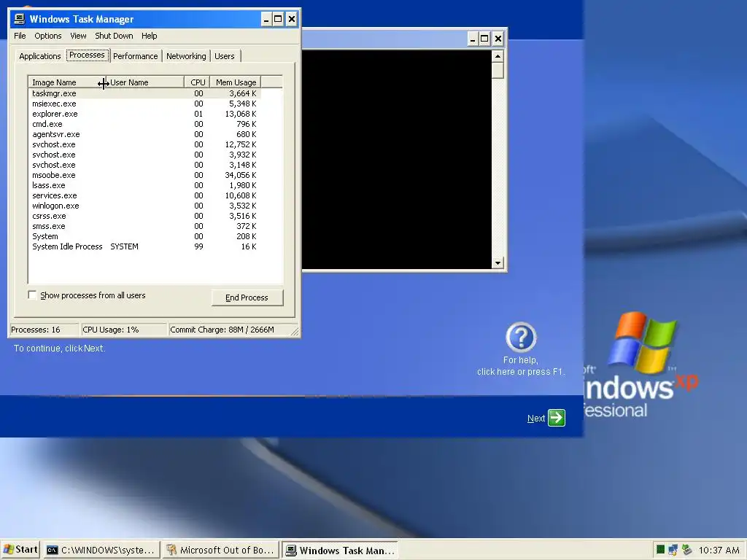This screenshot has width=747, height=560.
Task: Enable Show processes from all users
Action: [32, 295]
